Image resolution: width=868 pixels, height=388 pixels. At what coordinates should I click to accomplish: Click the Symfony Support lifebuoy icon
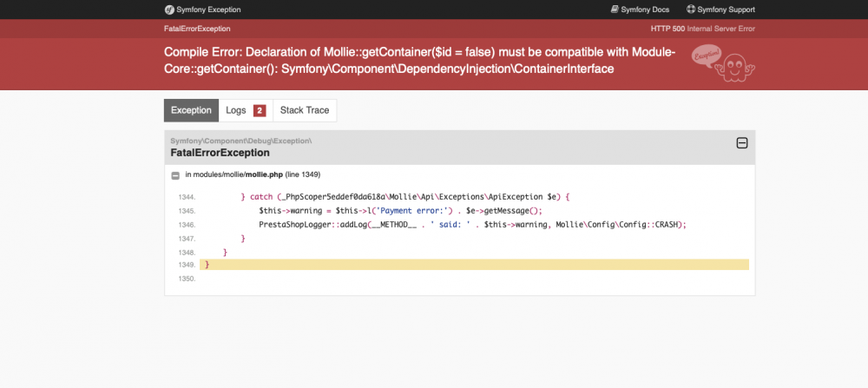(x=691, y=10)
